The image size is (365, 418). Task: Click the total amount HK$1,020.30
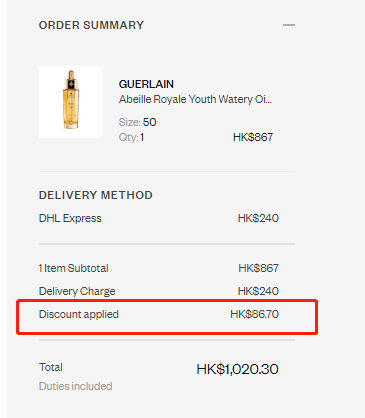tap(237, 369)
